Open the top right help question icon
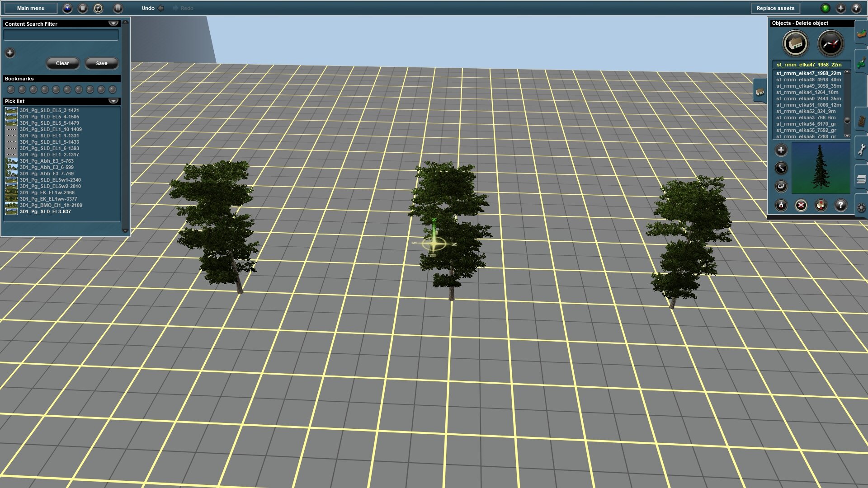Screen dimensions: 868x488 coord(856,8)
